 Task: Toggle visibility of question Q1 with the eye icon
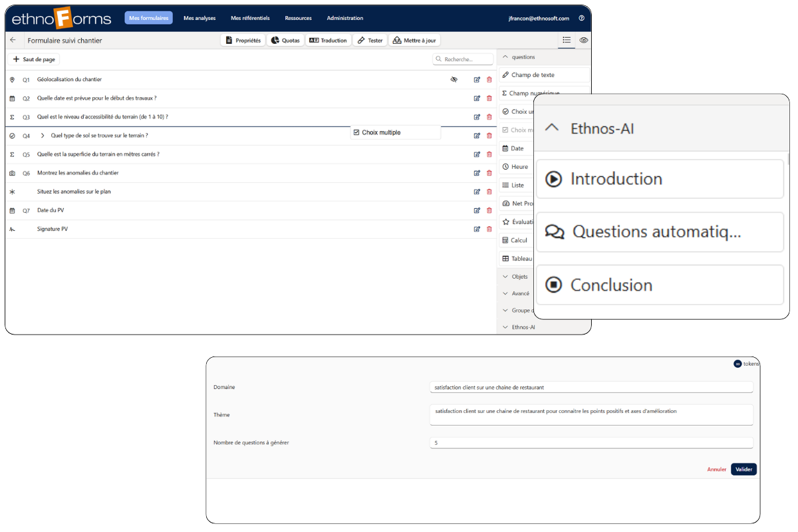coord(454,79)
